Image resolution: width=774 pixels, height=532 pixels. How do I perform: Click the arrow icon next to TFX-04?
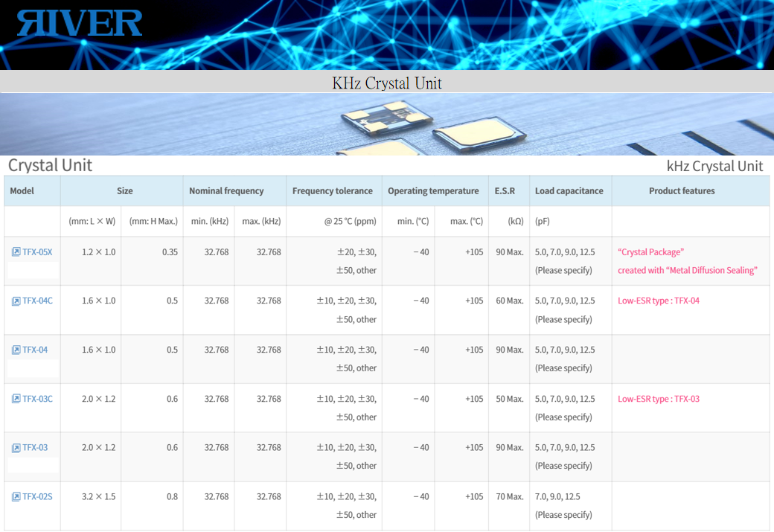click(x=16, y=350)
